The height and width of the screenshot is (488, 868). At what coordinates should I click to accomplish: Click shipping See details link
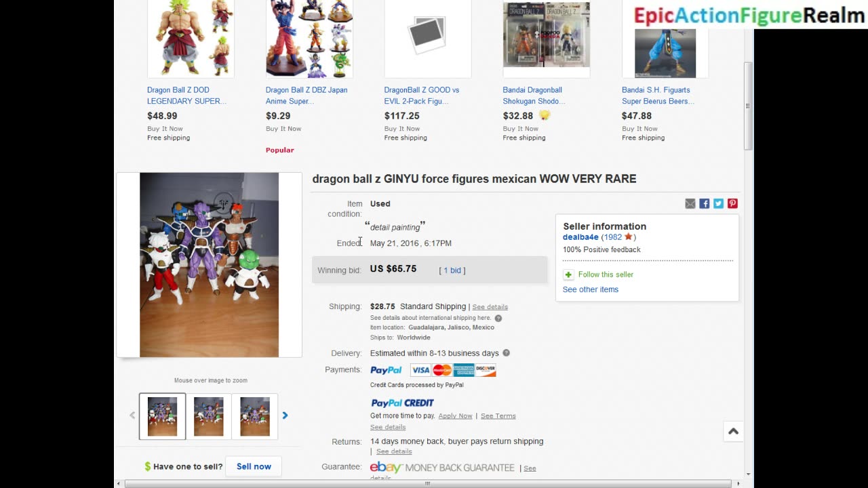pyautogui.click(x=490, y=307)
